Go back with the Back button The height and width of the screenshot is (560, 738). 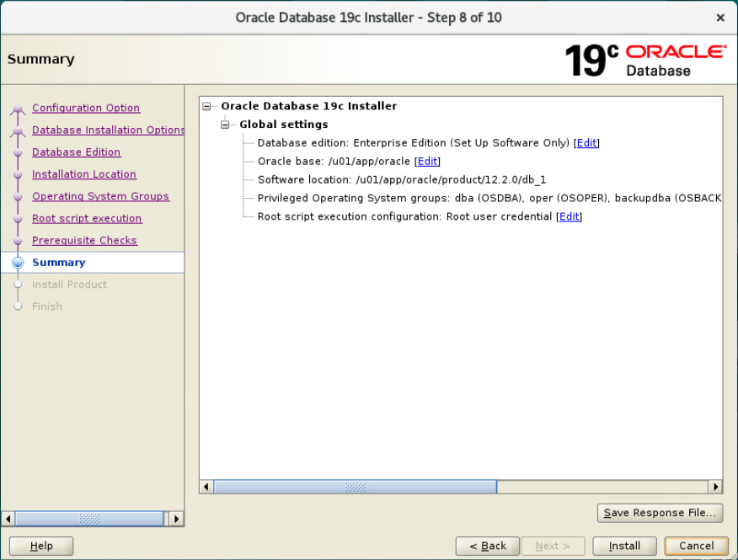(x=488, y=546)
